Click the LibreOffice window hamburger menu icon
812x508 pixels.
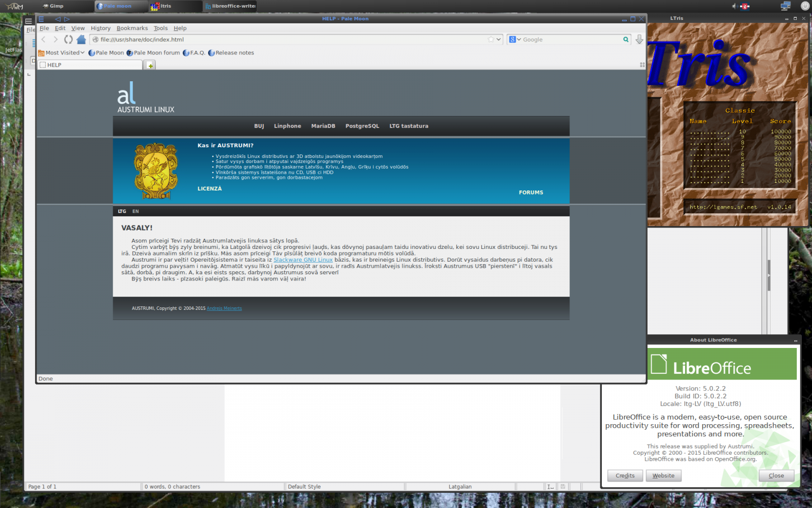(28, 21)
